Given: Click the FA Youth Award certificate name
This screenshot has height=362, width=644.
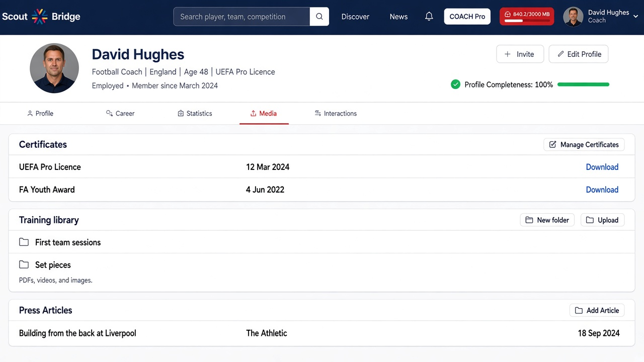Looking at the screenshot, I should [x=47, y=190].
